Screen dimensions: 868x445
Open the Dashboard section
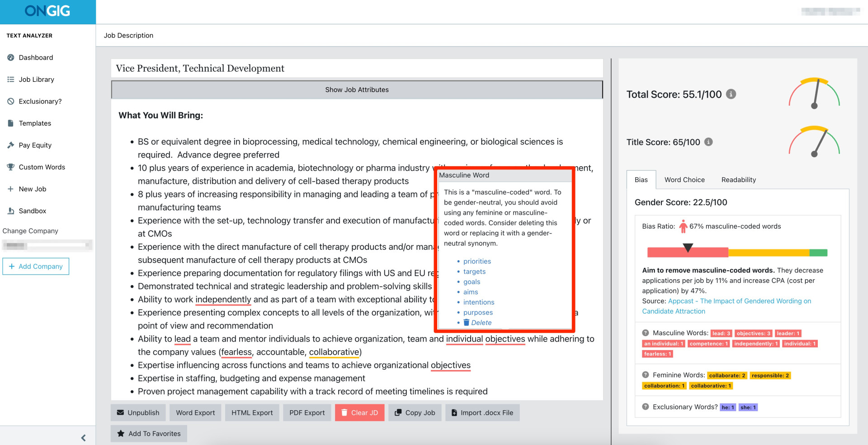(x=36, y=57)
